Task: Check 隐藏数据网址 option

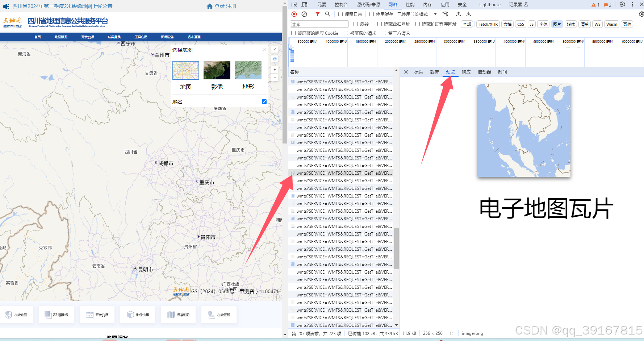Action: tap(380, 24)
